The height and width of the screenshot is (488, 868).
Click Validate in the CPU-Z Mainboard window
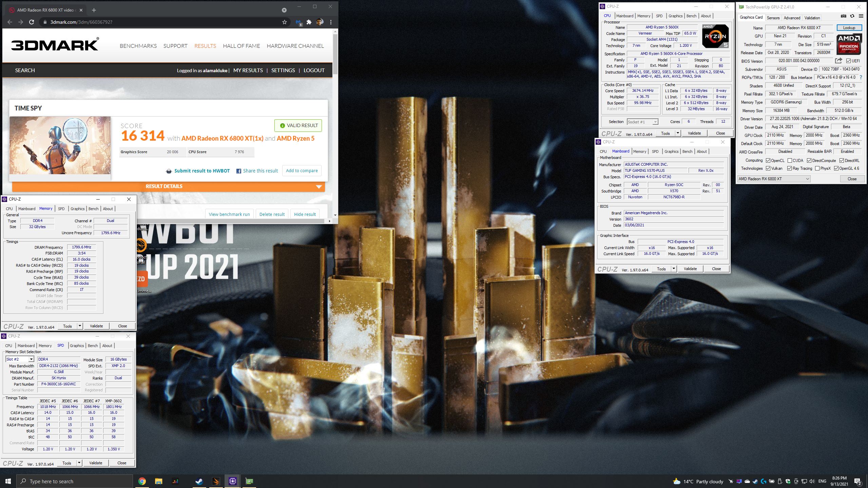click(690, 269)
